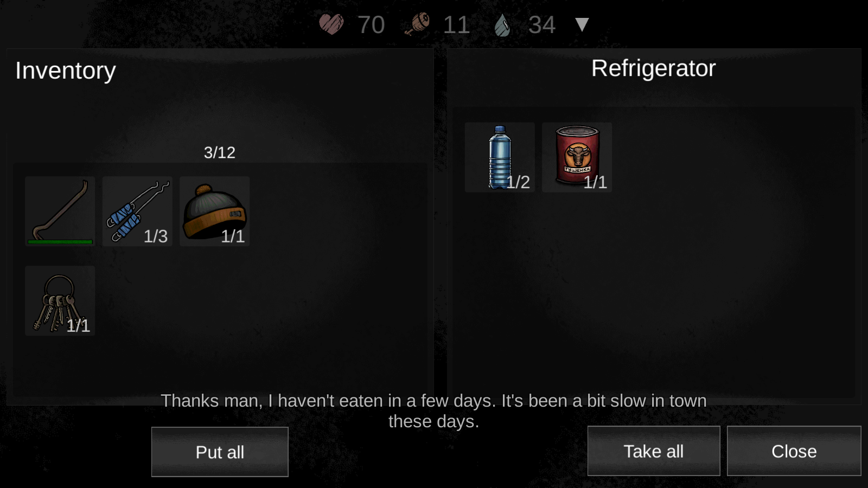Tap the meat hunger status icon
Image resolution: width=868 pixels, height=488 pixels.
(417, 24)
